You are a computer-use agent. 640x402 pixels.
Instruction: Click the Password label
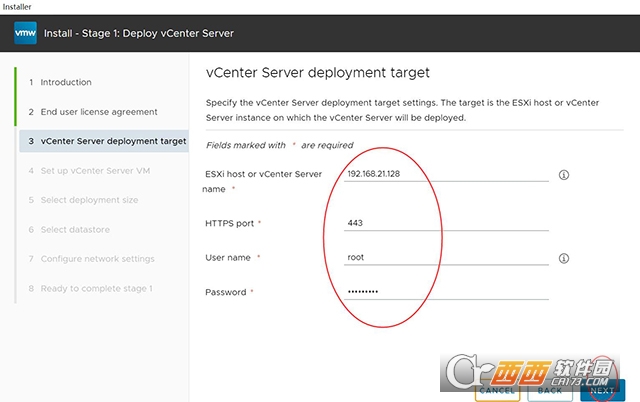pyautogui.click(x=226, y=292)
